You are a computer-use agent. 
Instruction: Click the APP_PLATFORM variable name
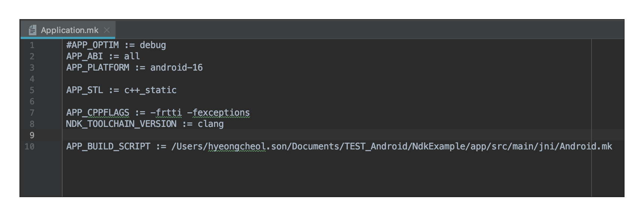(97, 68)
